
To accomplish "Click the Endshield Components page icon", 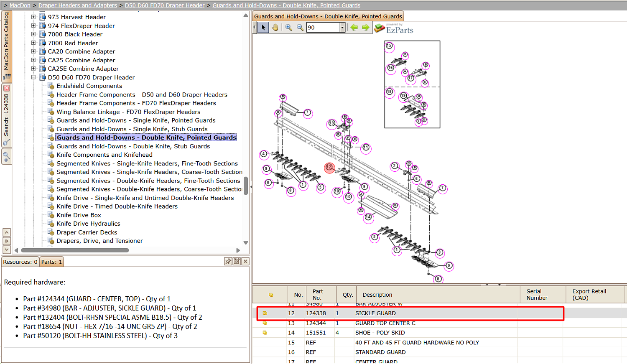I will tap(51, 86).
